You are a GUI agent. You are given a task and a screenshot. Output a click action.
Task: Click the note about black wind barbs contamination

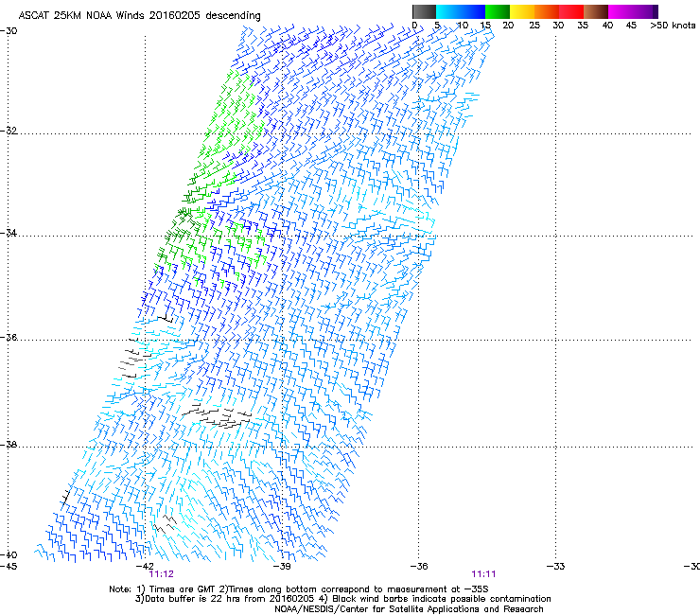click(435, 599)
